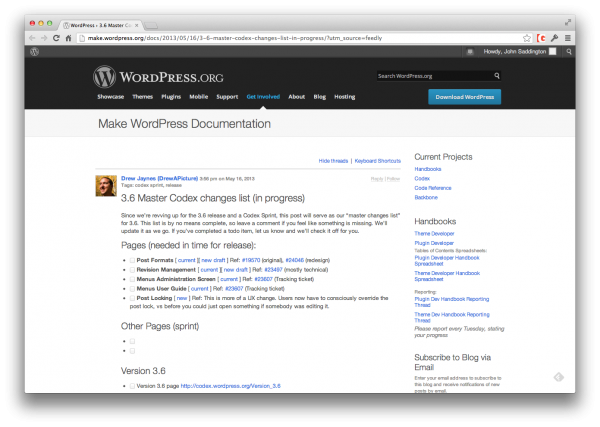Open Theme Dev Handbook Reporting Thread
The width and height of the screenshot is (600, 427).
click(452, 317)
